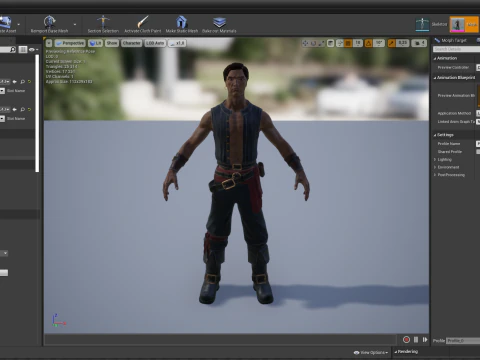Collapse the Rendering section

pos(396,352)
